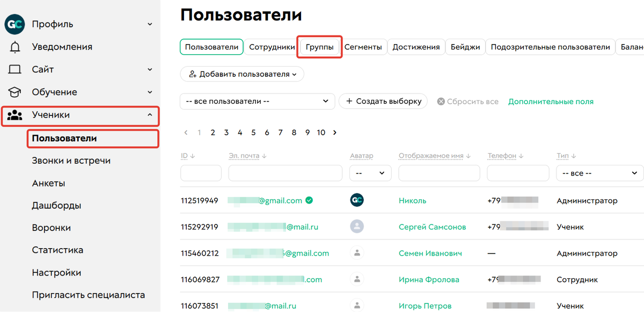Open Николь's GC avatar in the table
This screenshot has height=312, width=644.
[x=357, y=199]
